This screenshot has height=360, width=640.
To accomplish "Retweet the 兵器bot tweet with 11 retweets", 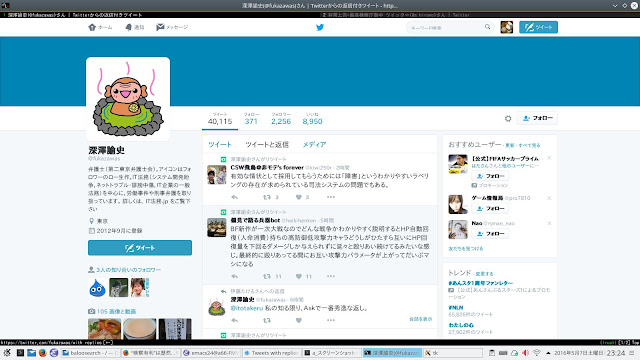I will pos(267,276).
